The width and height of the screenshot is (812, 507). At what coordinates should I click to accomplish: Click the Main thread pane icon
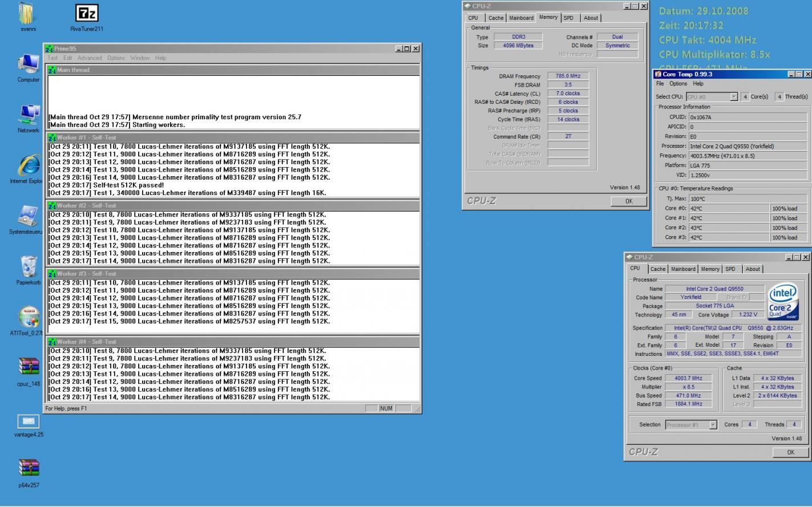52,70
